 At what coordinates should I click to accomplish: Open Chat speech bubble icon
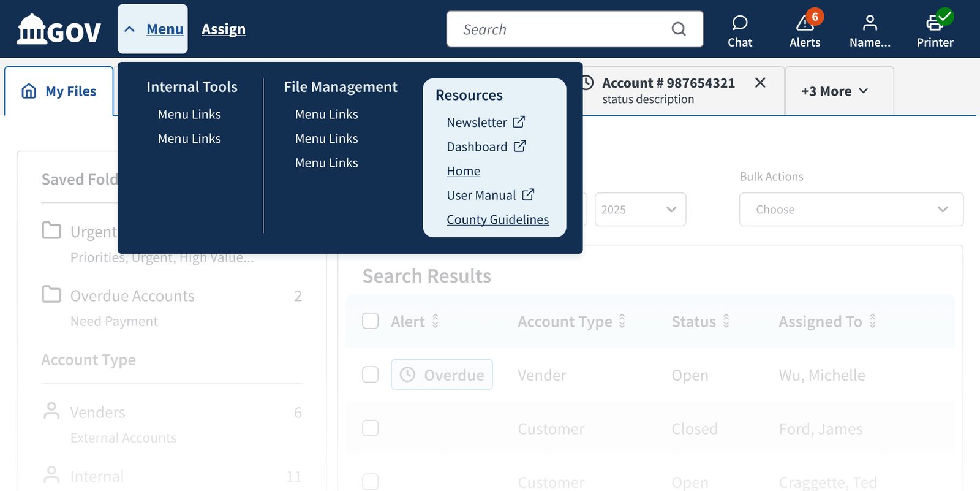click(740, 23)
